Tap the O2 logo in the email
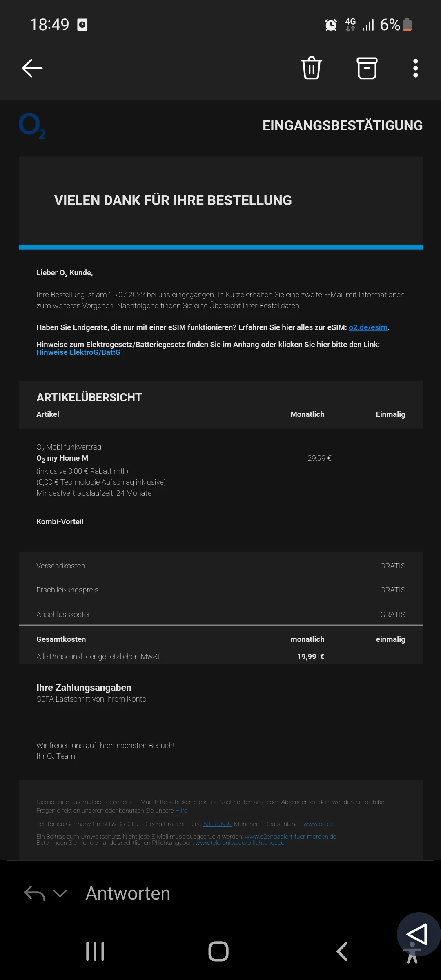This screenshot has height=980, width=441. 32,126
